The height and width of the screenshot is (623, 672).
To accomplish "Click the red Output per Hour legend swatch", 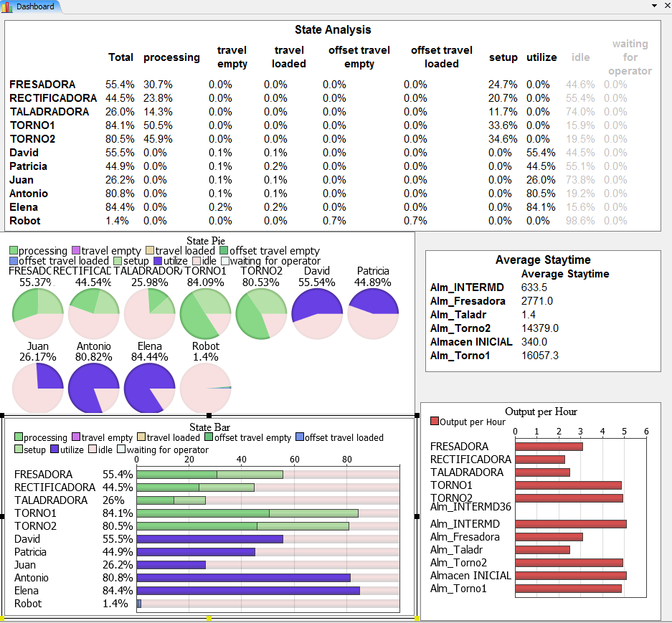I will pyautogui.click(x=435, y=422).
